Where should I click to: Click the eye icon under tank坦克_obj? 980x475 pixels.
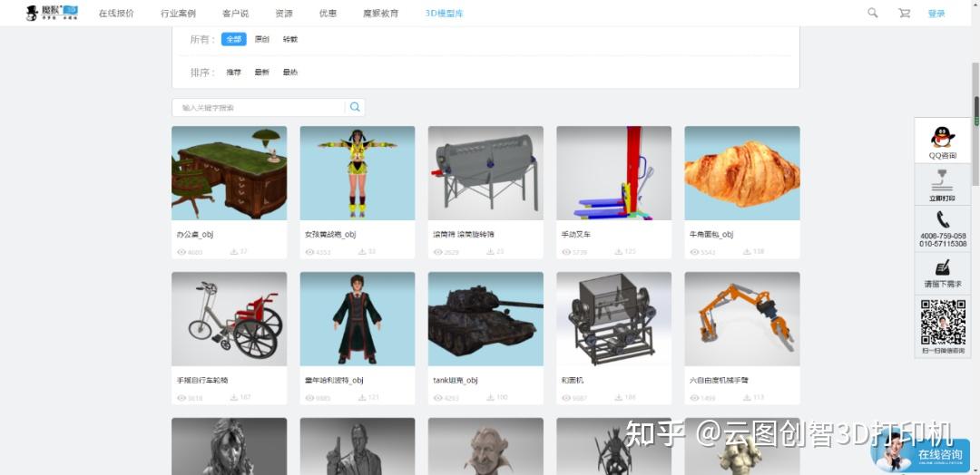pos(437,398)
